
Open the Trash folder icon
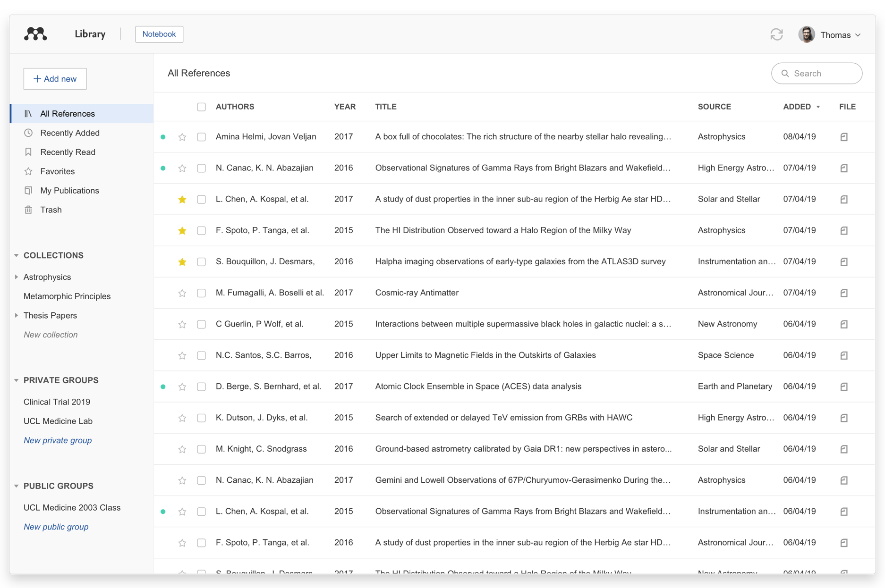pos(28,210)
